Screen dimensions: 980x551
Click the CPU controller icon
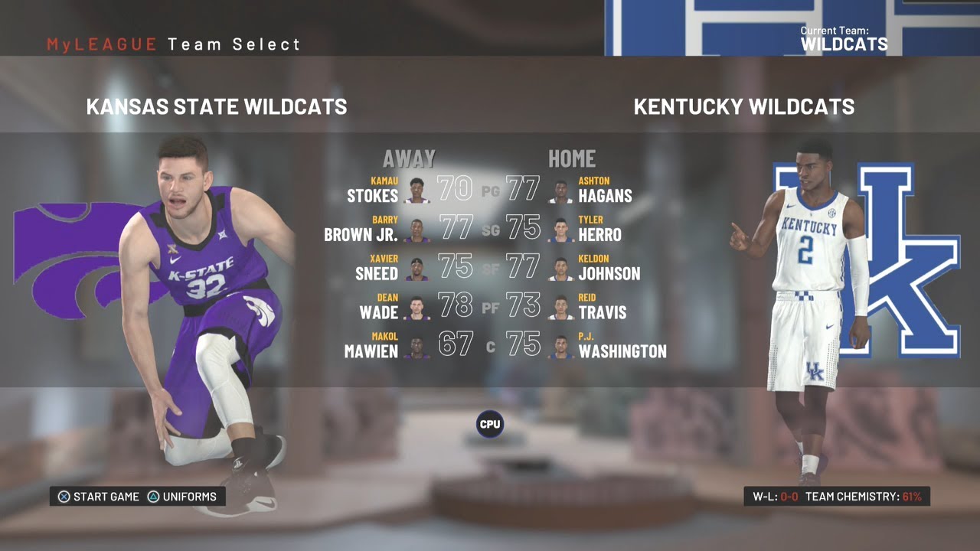(x=490, y=423)
